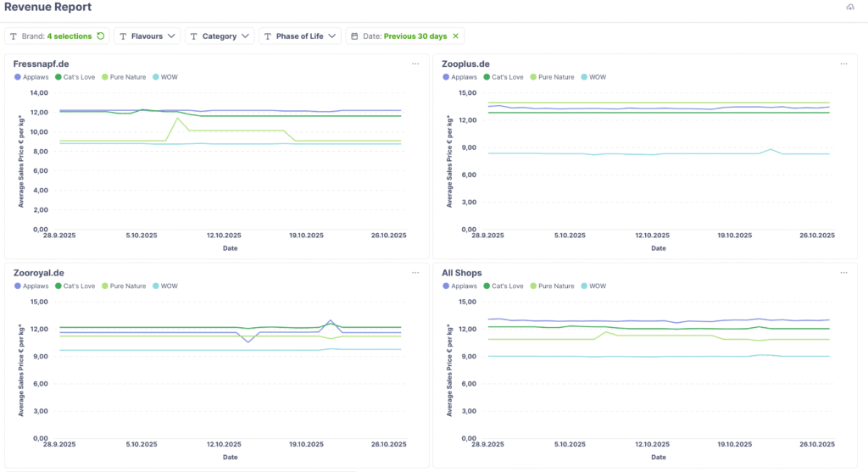Open the Phase of Life dropdown
This screenshot has width=868, height=472.
pyautogui.click(x=299, y=36)
